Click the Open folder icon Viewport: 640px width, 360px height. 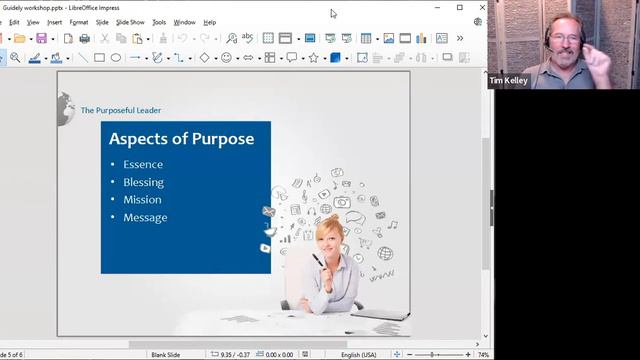pyautogui.click(x=19, y=39)
